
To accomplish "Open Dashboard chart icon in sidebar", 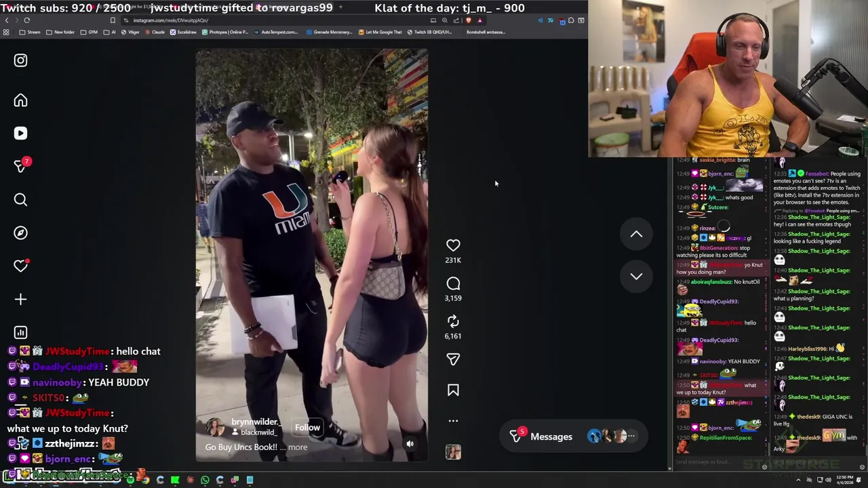I will coord(20,332).
